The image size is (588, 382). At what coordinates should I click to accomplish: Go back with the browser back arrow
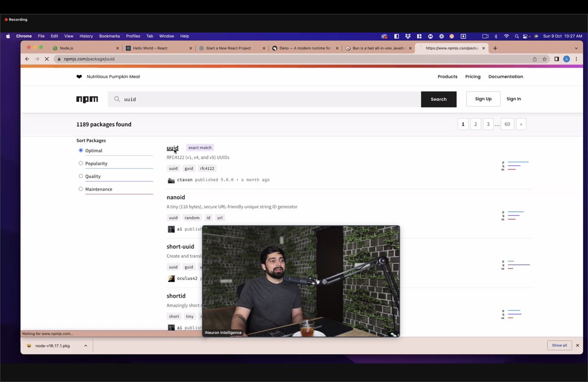click(27, 59)
